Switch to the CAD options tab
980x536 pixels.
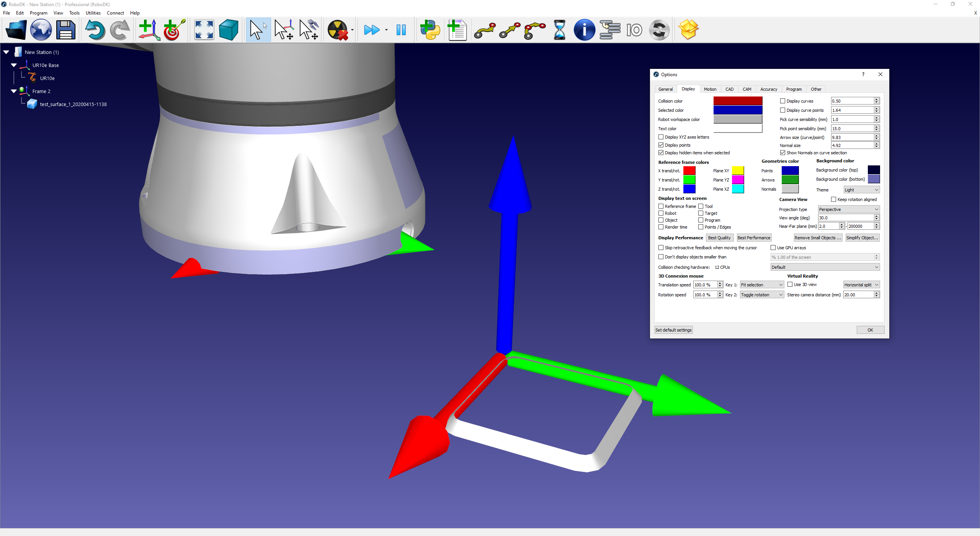click(730, 89)
